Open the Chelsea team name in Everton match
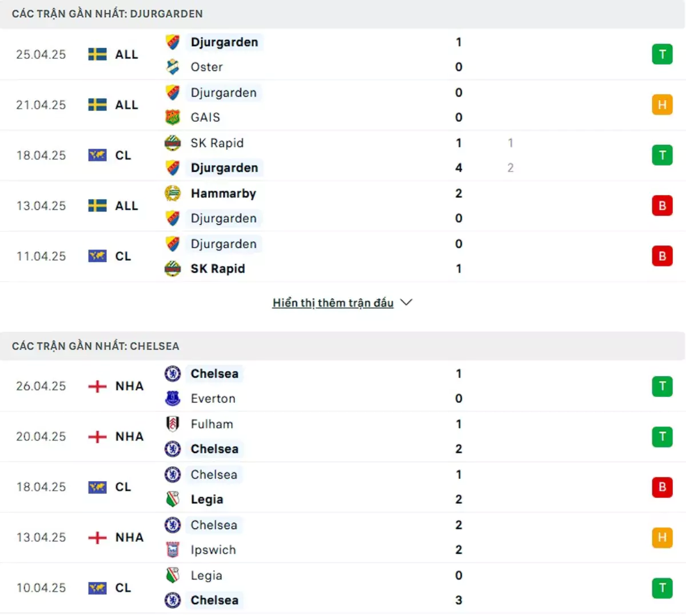The image size is (686, 616). (x=214, y=373)
